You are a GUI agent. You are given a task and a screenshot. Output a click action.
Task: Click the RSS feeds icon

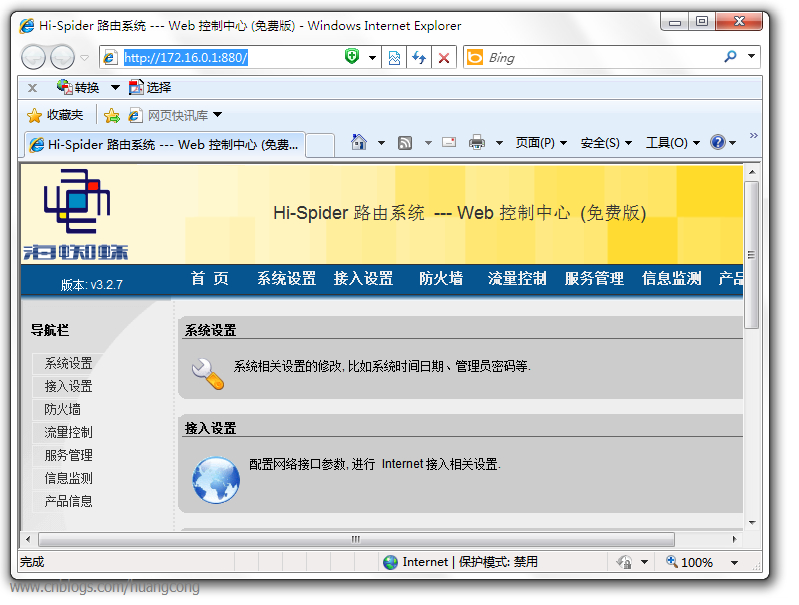click(405, 143)
